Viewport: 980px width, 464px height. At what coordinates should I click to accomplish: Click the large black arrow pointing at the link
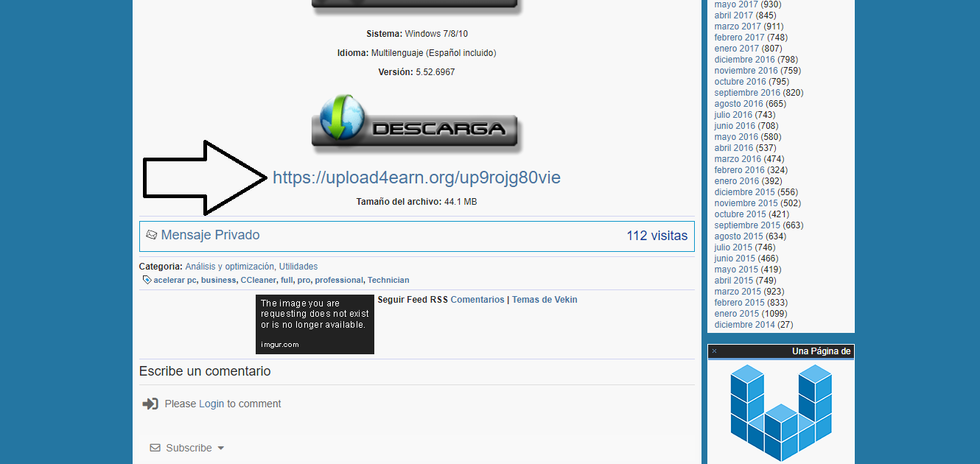203,177
